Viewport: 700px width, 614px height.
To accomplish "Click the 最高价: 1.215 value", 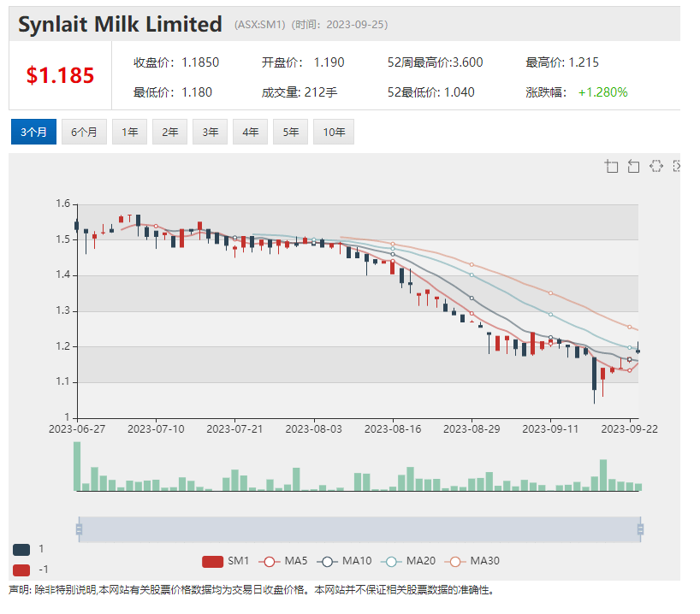I will pos(562,62).
